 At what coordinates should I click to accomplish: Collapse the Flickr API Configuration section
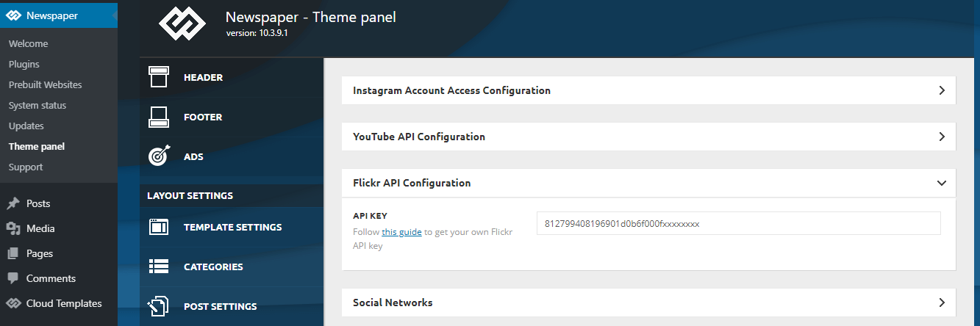pyautogui.click(x=649, y=183)
